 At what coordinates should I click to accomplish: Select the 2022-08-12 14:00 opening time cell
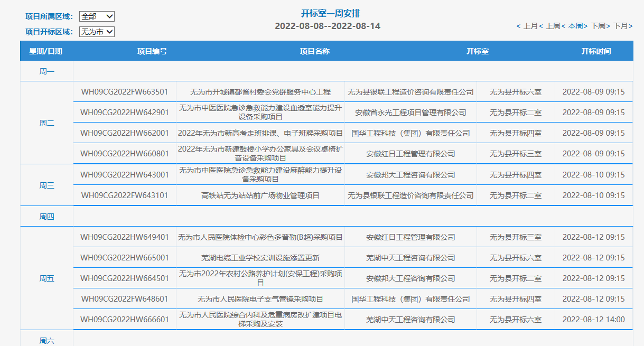pyautogui.click(x=593, y=320)
